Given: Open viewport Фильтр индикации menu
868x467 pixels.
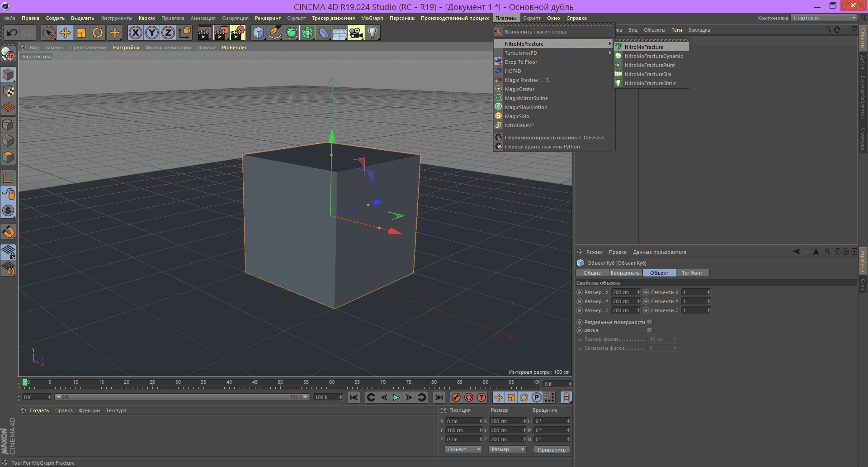Looking at the screenshot, I should [168, 48].
